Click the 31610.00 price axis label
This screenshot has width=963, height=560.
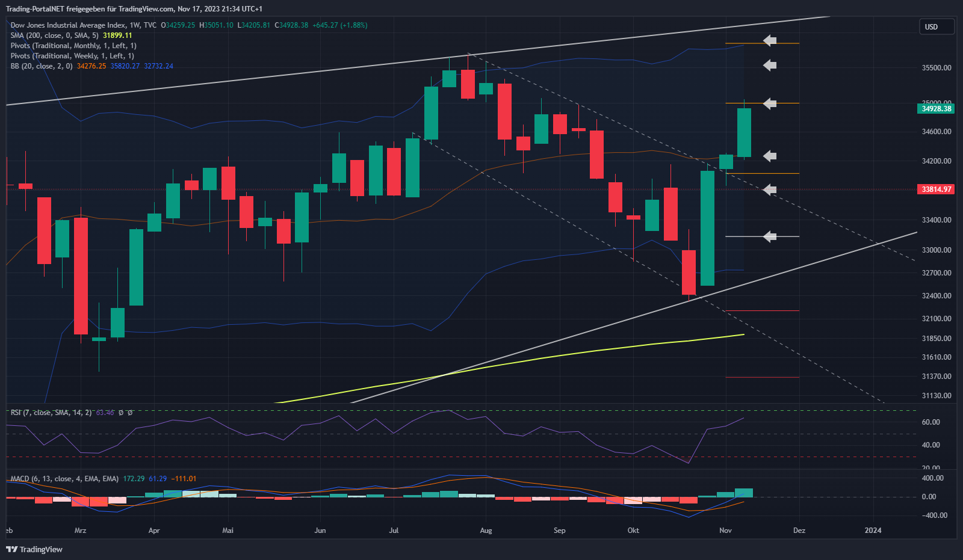click(937, 357)
